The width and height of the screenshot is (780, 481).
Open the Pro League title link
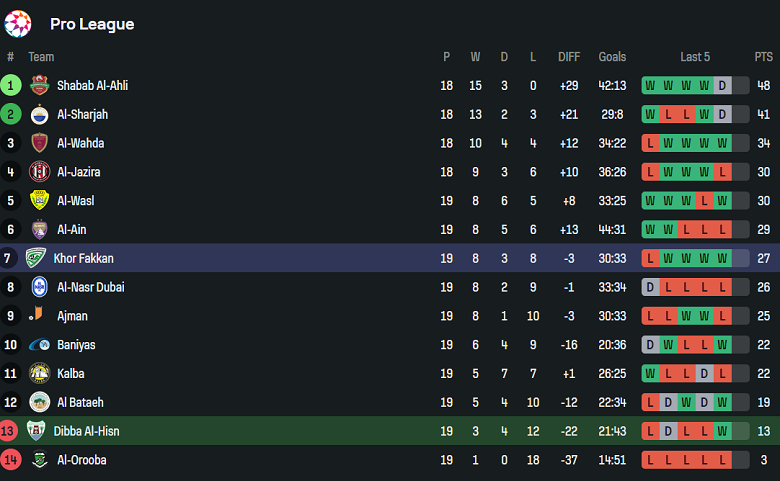click(92, 24)
